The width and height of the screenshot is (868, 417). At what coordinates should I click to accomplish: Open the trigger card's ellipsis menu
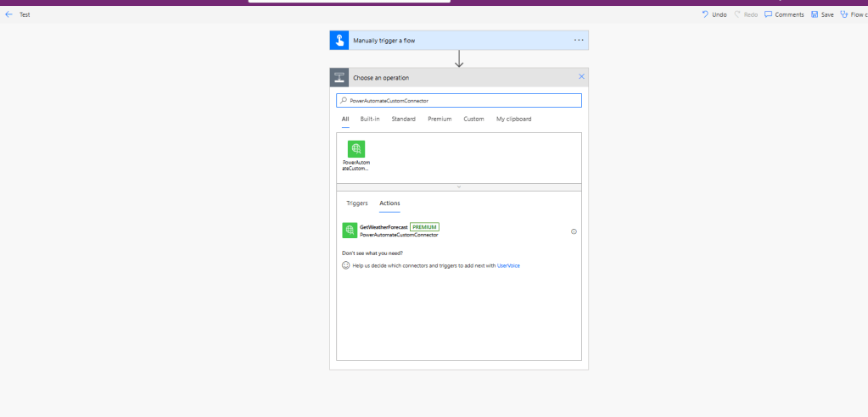[579, 41]
